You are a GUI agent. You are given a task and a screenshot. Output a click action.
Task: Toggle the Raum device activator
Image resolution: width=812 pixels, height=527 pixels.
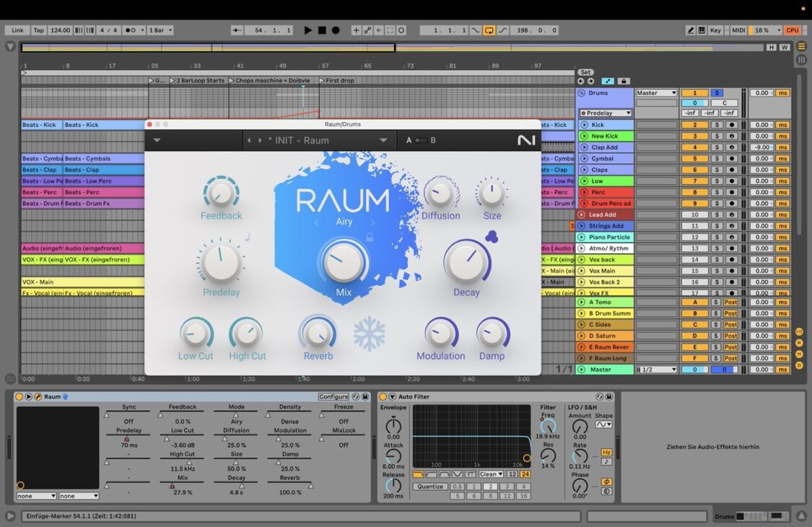pyautogui.click(x=19, y=396)
